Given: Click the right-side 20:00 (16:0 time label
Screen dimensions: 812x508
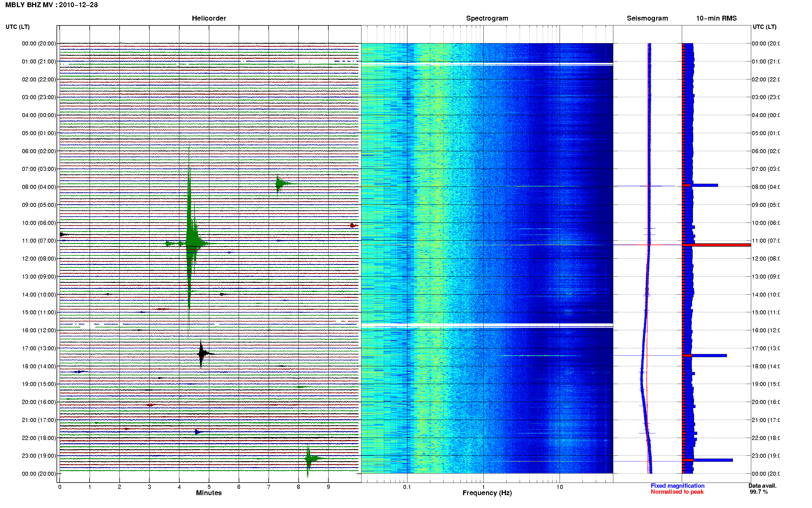Looking at the screenshot, I should (765, 402).
